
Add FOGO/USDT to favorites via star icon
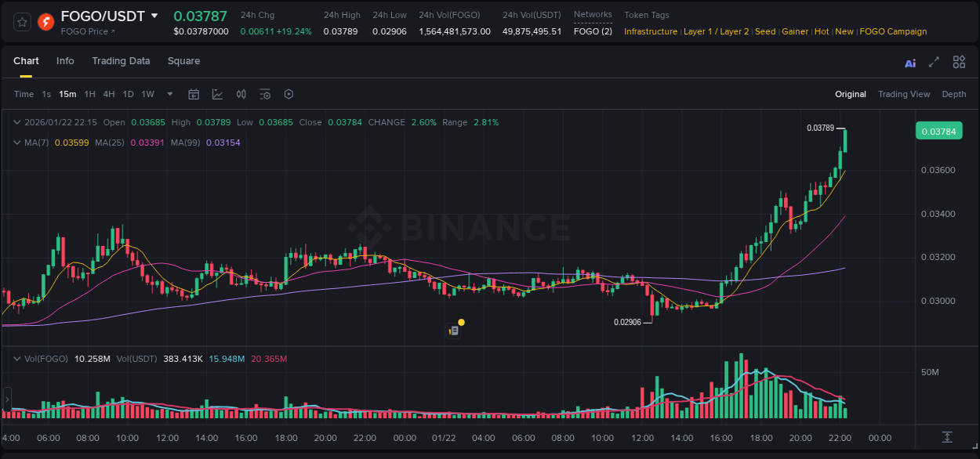[x=21, y=21]
